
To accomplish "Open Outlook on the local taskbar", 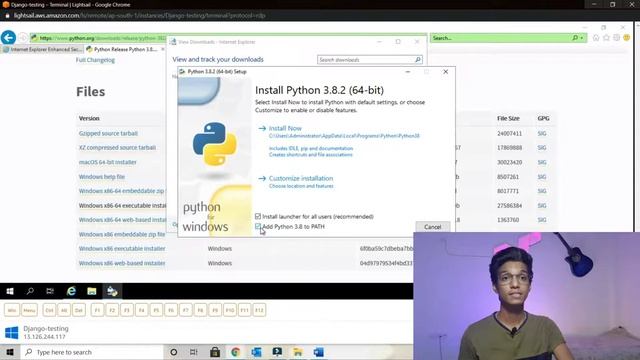I will click(256, 352).
